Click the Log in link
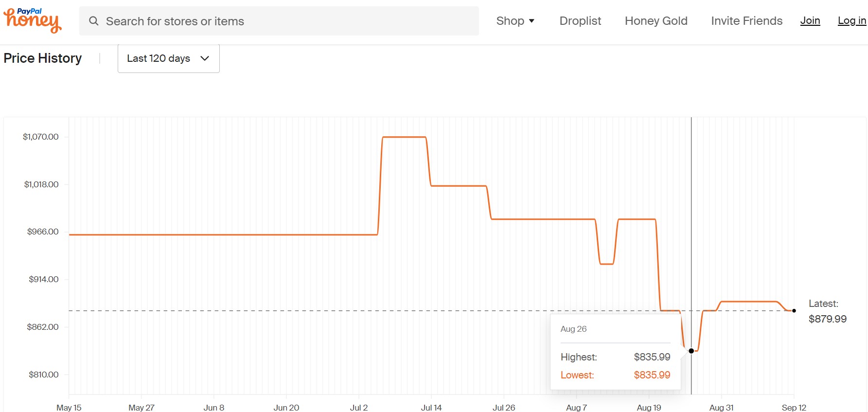Image resolution: width=868 pixels, height=412 pixels. click(852, 20)
